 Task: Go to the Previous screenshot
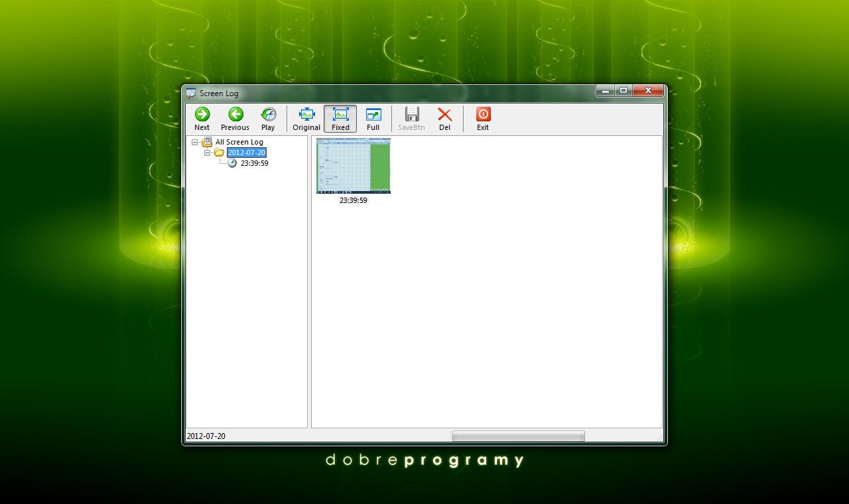(x=235, y=119)
